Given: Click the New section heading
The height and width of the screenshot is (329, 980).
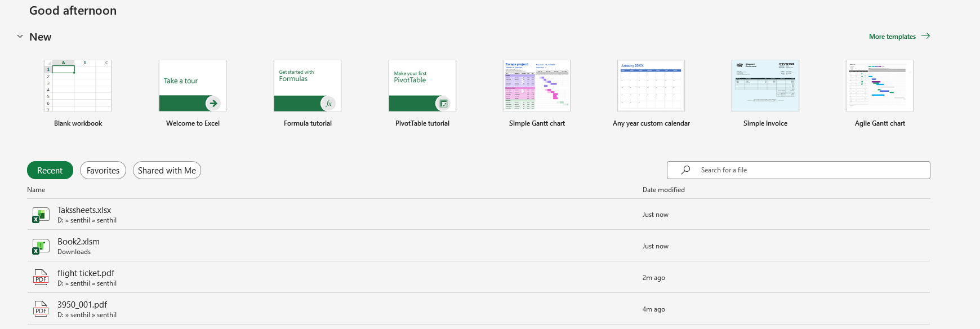Looking at the screenshot, I should coord(41,37).
